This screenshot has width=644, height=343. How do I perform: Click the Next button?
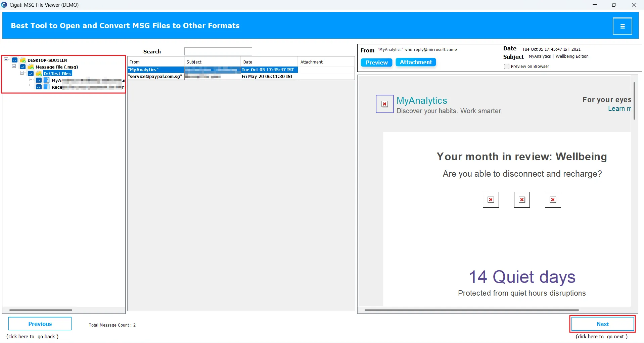(x=603, y=324)
